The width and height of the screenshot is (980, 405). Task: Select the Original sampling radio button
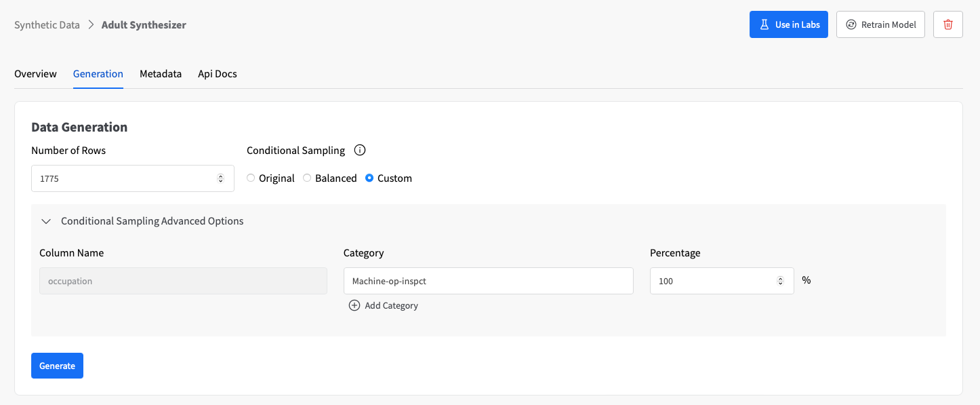coord(251,178)
